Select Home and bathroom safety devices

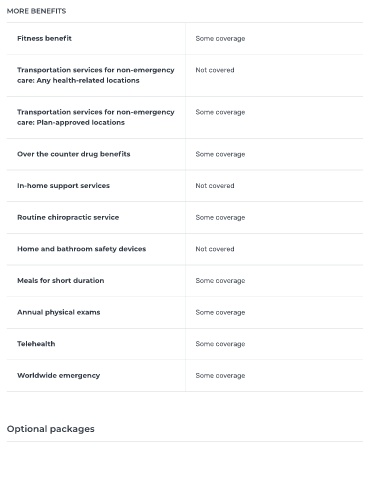82,249
